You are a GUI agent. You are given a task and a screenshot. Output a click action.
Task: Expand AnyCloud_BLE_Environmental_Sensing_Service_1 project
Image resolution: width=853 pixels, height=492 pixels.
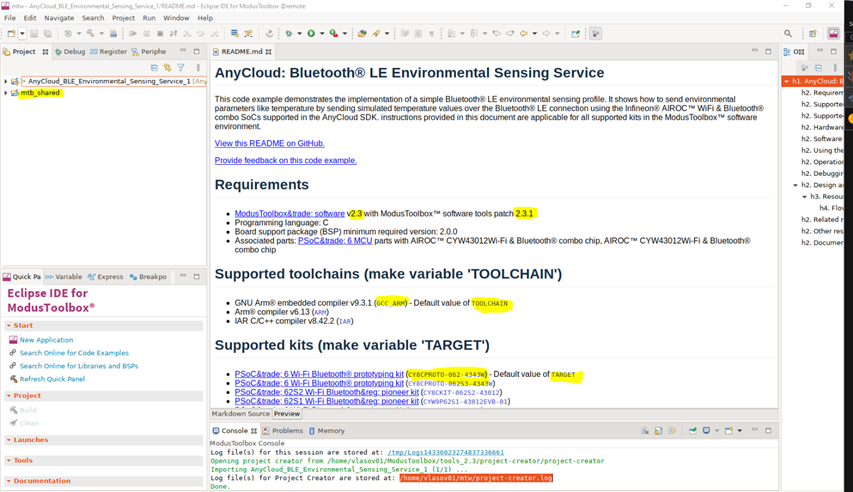[6, 81]
